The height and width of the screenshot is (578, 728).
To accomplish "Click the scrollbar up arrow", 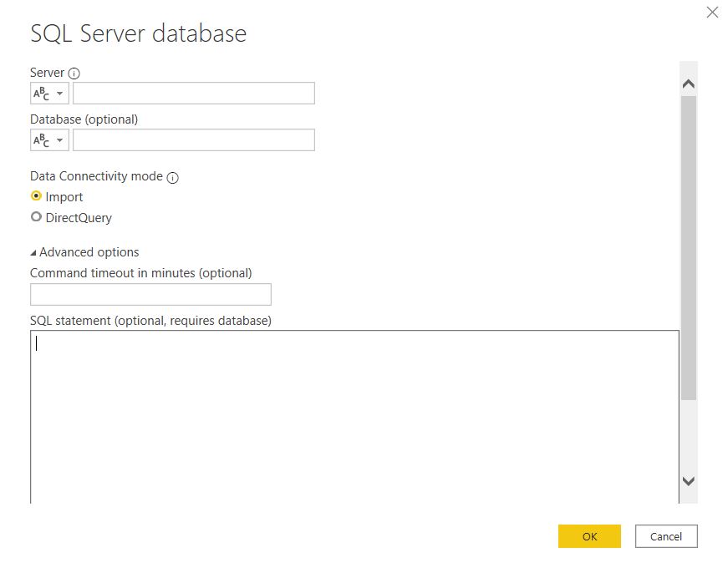I will (689, 84).
